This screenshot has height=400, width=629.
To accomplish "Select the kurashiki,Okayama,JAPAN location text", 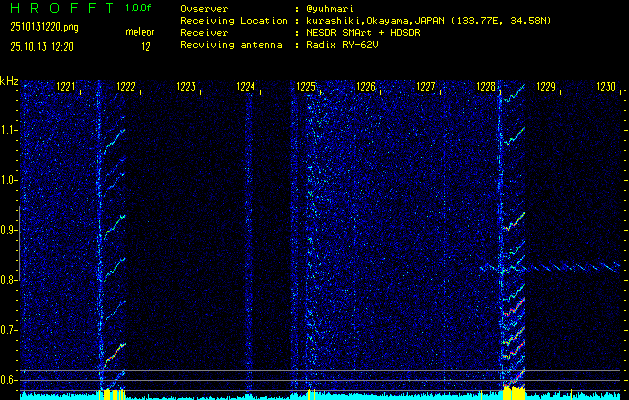I will pos(428,21).
